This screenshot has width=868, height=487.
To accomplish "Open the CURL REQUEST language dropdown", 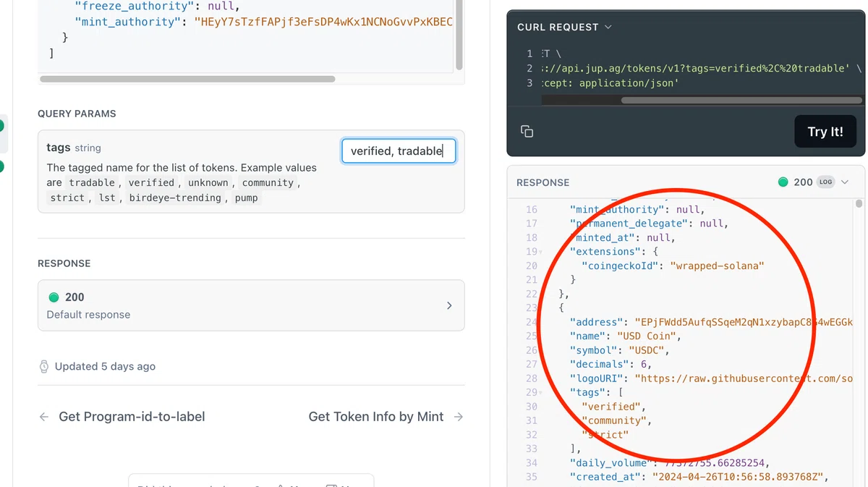I will 564,27.
